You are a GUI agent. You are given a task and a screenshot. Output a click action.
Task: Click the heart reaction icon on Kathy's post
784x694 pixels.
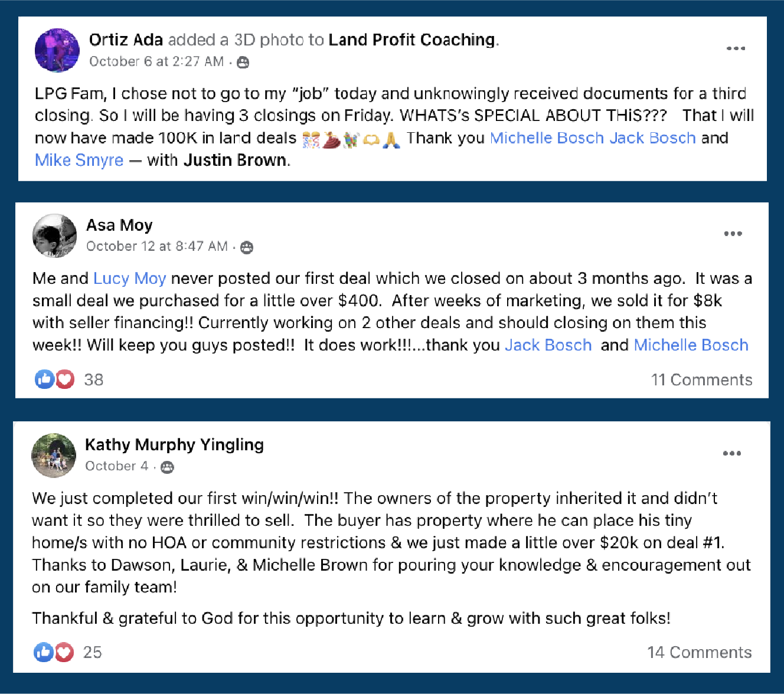point(64,652)
